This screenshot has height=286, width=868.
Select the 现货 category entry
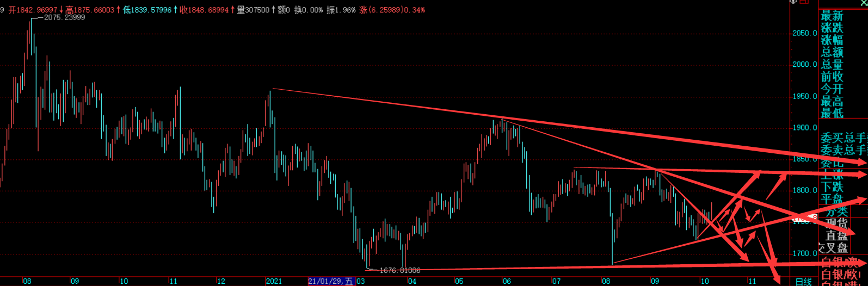(x=836, y=223)
